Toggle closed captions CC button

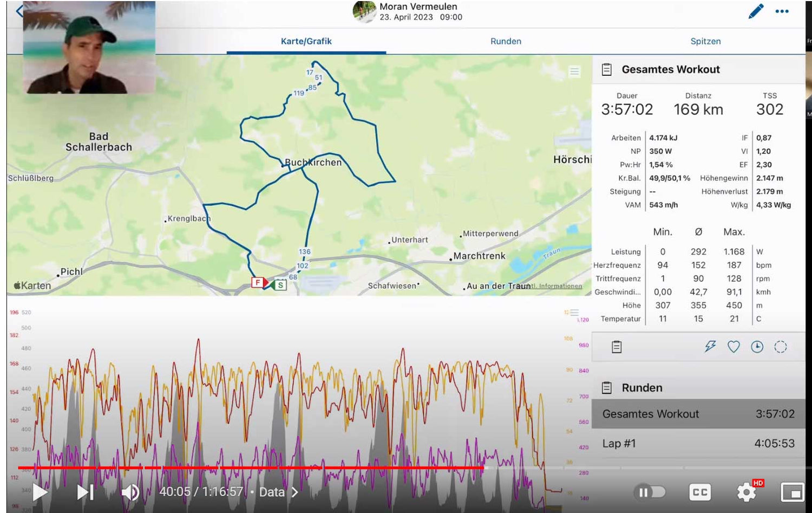tap(699, 492)
